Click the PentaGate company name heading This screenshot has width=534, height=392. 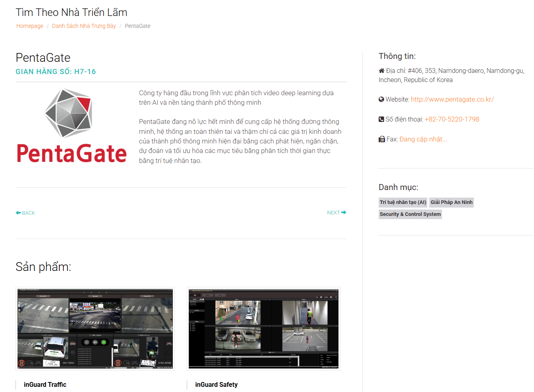[43, 58]
